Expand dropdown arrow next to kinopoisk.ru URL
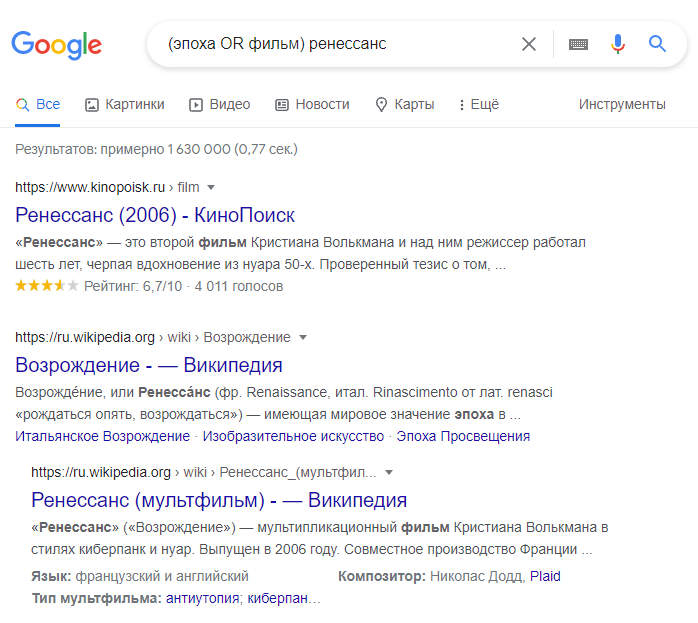This screenshot has height=623, width=698. (211, 187)
